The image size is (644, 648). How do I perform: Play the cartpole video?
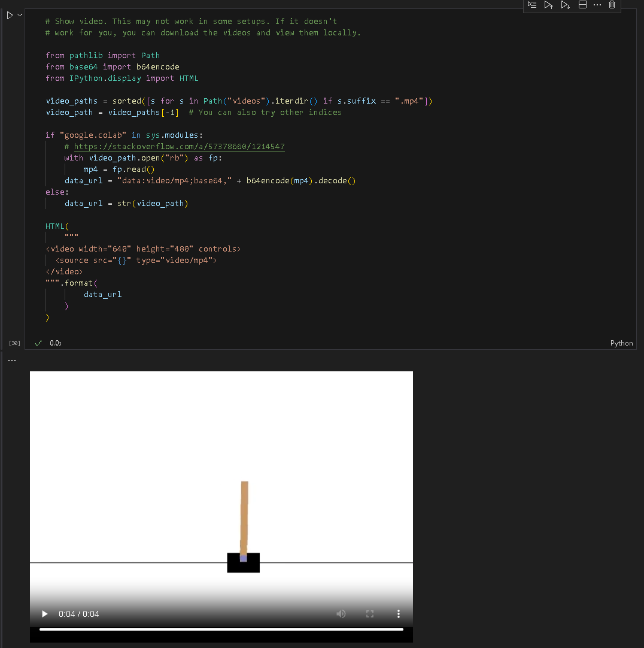pos(45,614)
